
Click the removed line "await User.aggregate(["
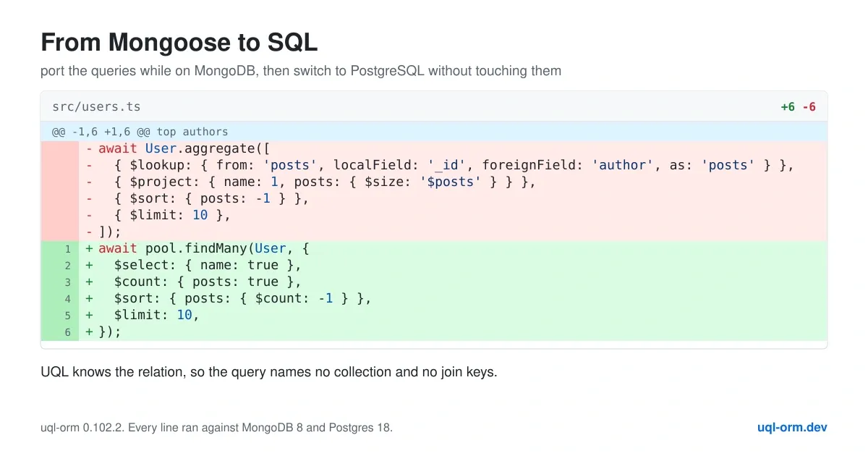434,148
